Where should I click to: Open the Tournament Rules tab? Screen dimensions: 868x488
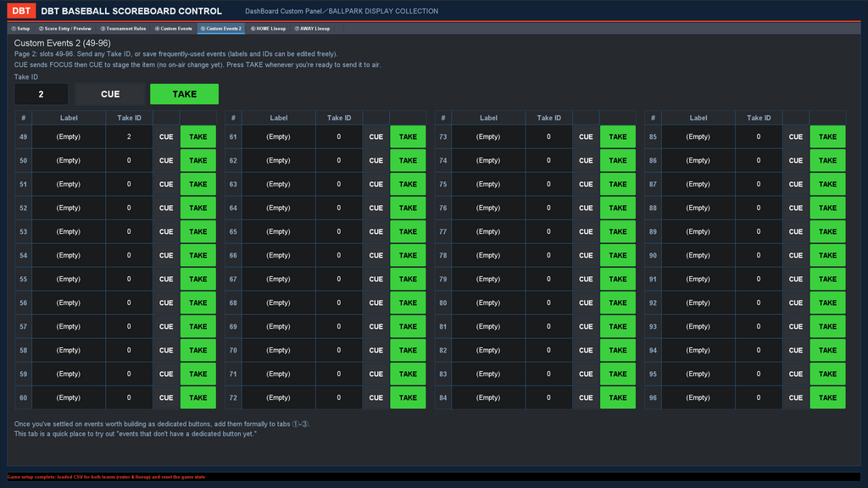tap(123, 29)
